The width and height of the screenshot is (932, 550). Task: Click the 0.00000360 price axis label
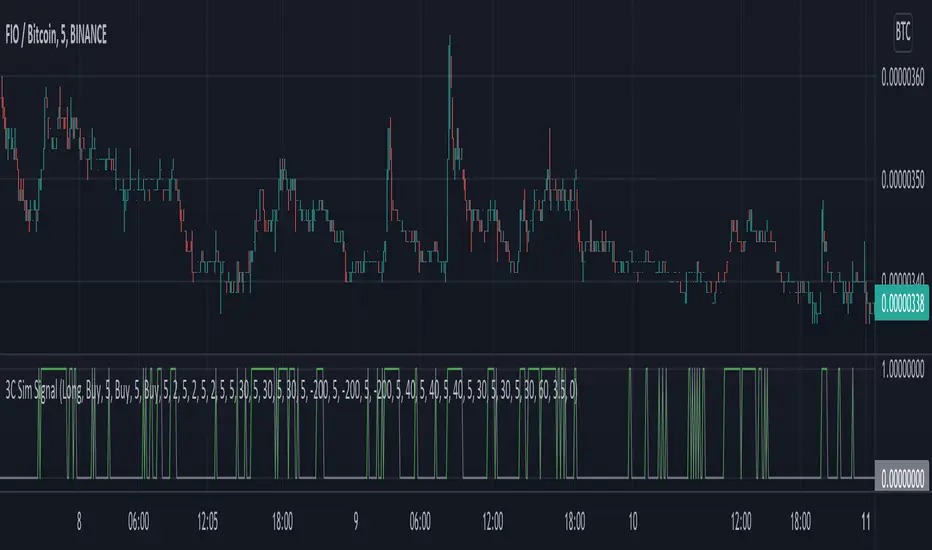902,77
